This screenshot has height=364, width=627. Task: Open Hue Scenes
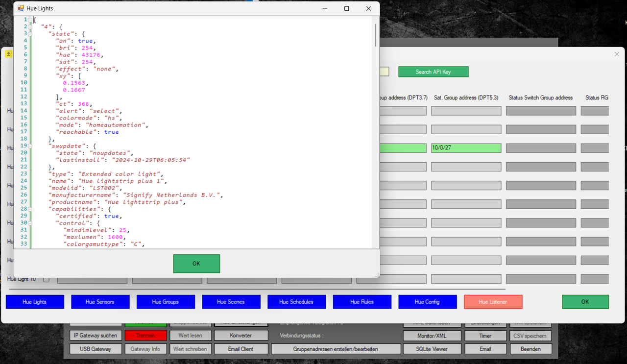231,302
